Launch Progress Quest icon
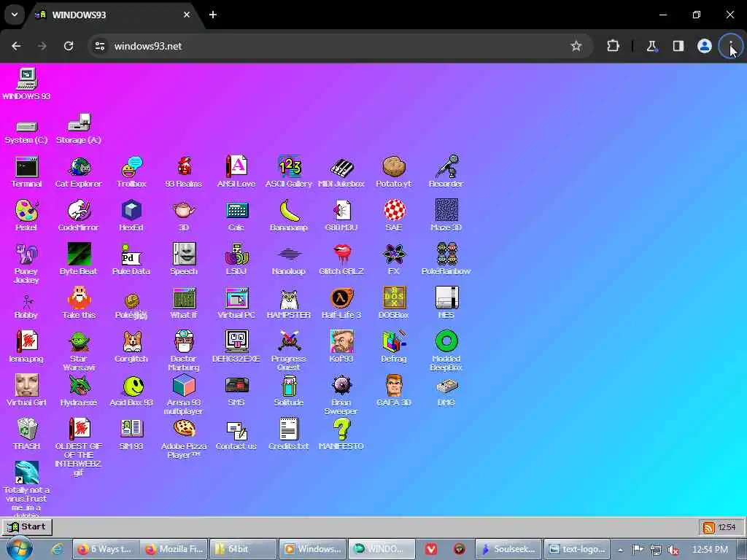 tap(289, 341)
